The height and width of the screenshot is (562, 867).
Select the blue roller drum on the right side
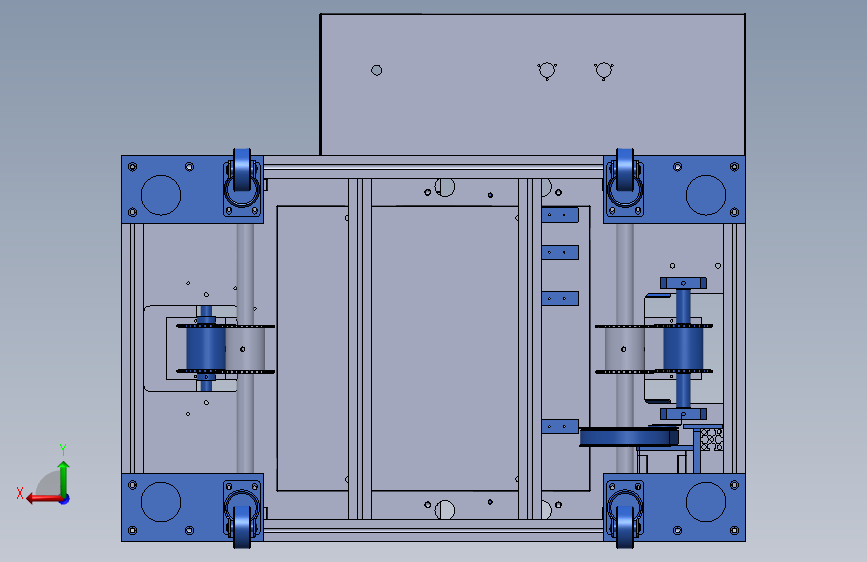click(683, 348)
